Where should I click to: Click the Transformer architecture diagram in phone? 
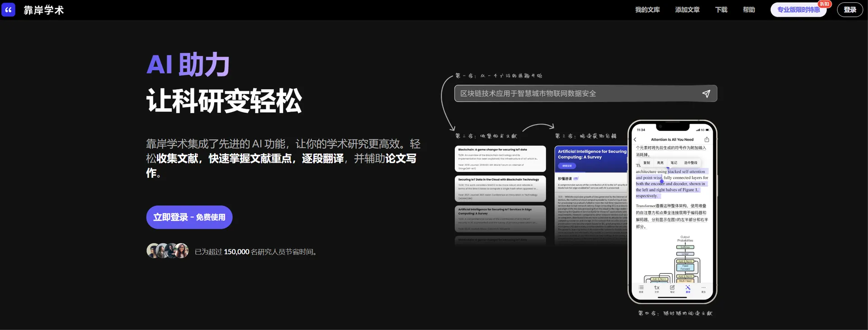click(x=672, y=259)
